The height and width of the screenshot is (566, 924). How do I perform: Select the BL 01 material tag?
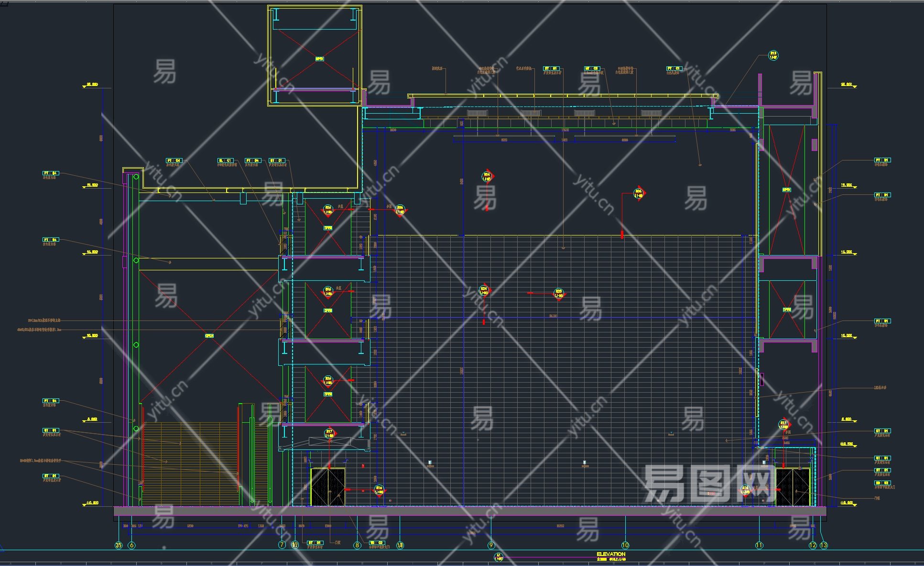click(x=225, y=160)
